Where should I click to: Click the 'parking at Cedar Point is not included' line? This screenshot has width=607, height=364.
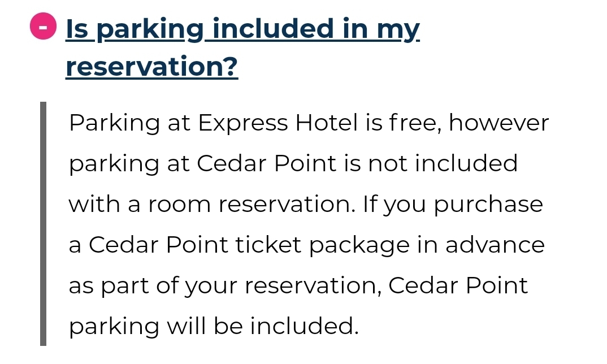click(293, 163)
